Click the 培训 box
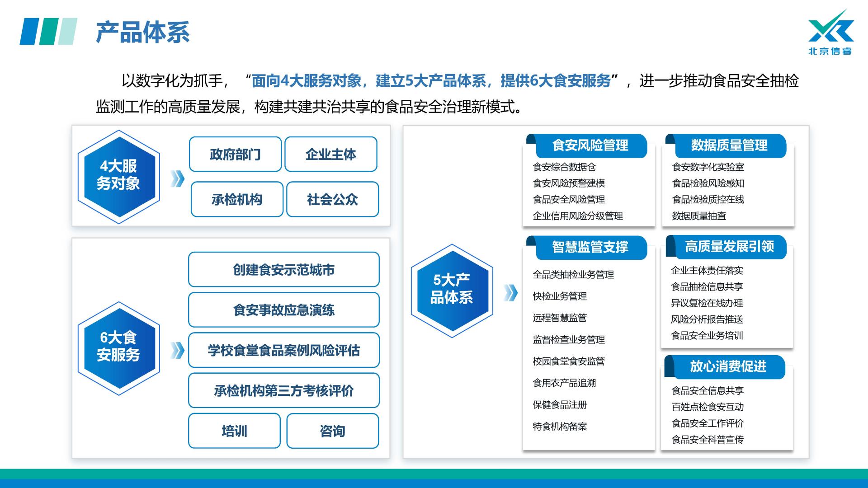 234,431
